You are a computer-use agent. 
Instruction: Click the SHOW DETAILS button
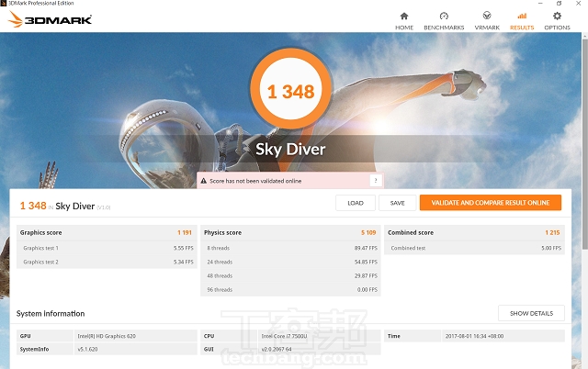[531, 313]
